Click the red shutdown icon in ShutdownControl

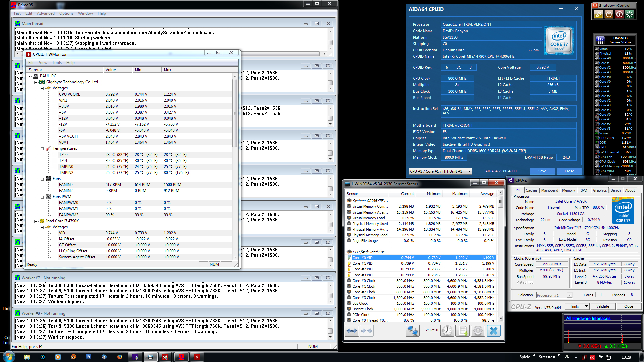point(619,14)
